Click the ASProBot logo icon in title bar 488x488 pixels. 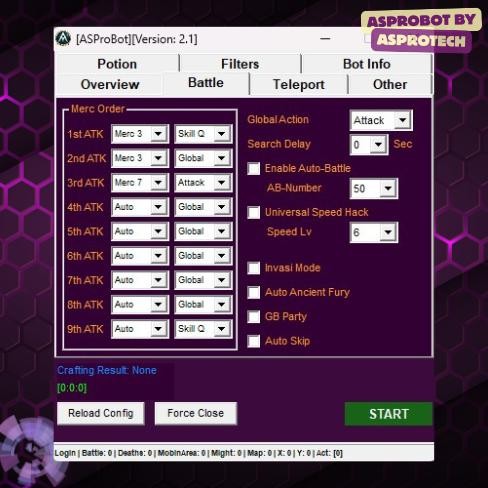(63, 39)
